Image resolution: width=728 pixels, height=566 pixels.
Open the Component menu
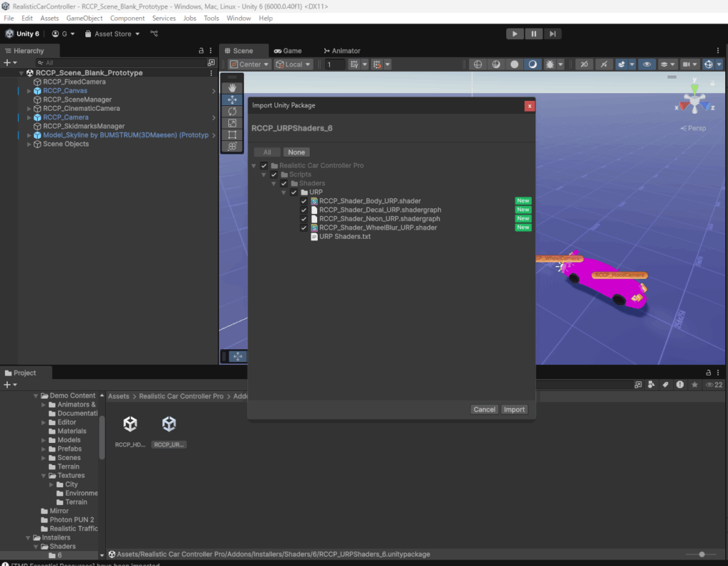click(x=127, y=18)
